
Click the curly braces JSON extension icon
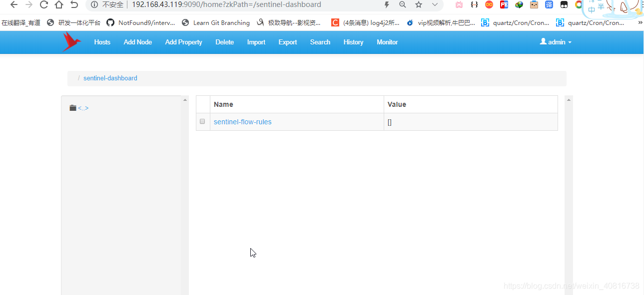(475, 4)
